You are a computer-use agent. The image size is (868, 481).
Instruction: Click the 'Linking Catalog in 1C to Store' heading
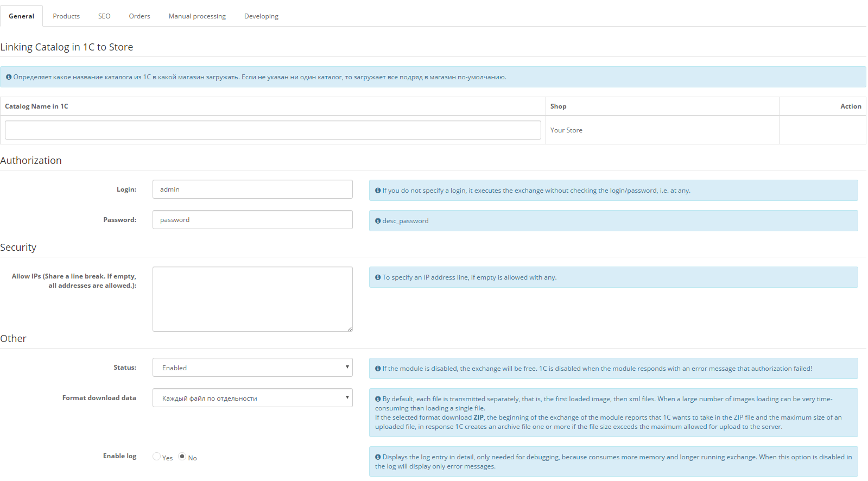[67, 47]
